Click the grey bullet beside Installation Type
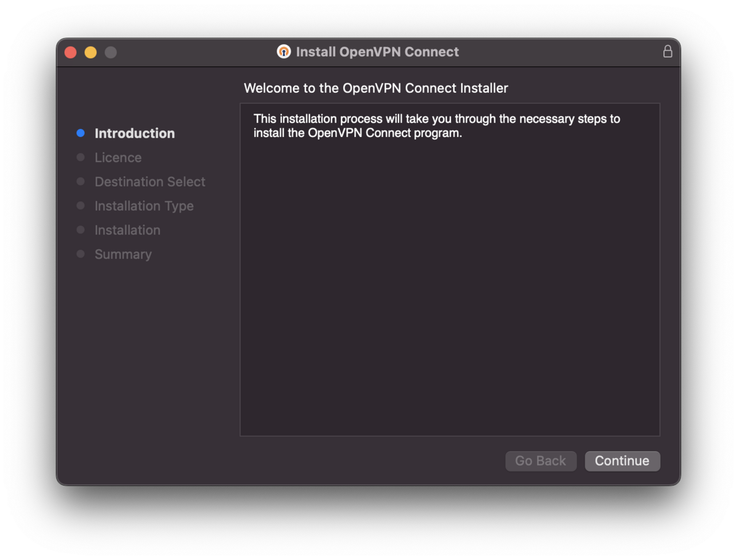The width and height of the screenshot is (737, 560). 80,206
